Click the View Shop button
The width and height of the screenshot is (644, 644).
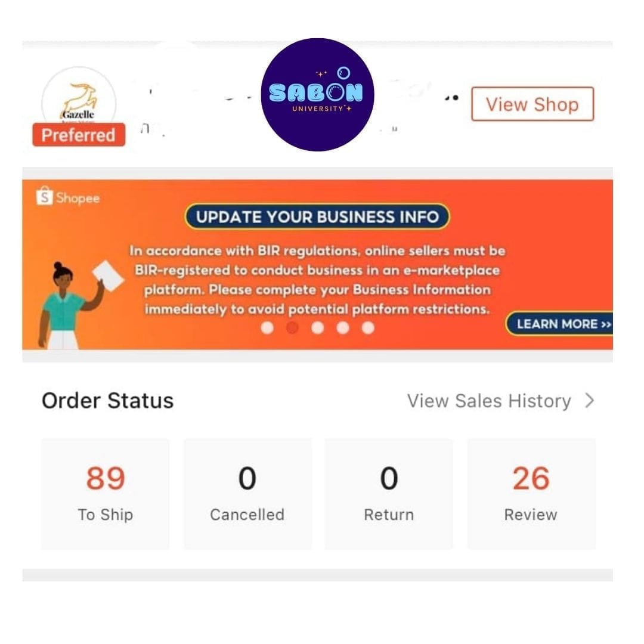pyautogui.click(x=532, y=104)
